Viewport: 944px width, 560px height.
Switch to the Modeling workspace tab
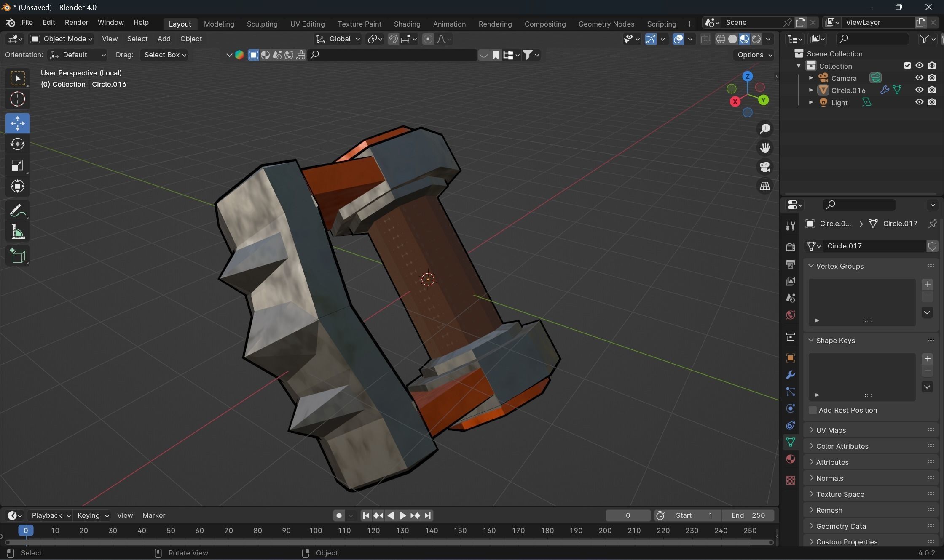[219, 24]
